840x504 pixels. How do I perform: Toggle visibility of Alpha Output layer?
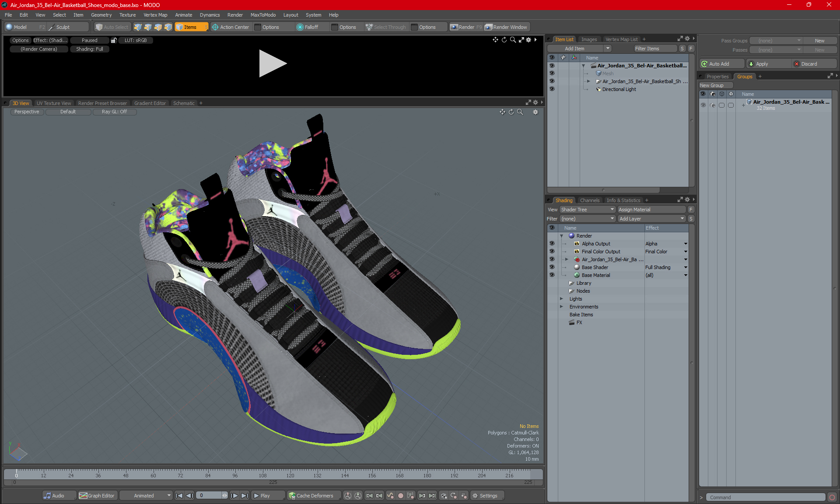click(552, 243)
